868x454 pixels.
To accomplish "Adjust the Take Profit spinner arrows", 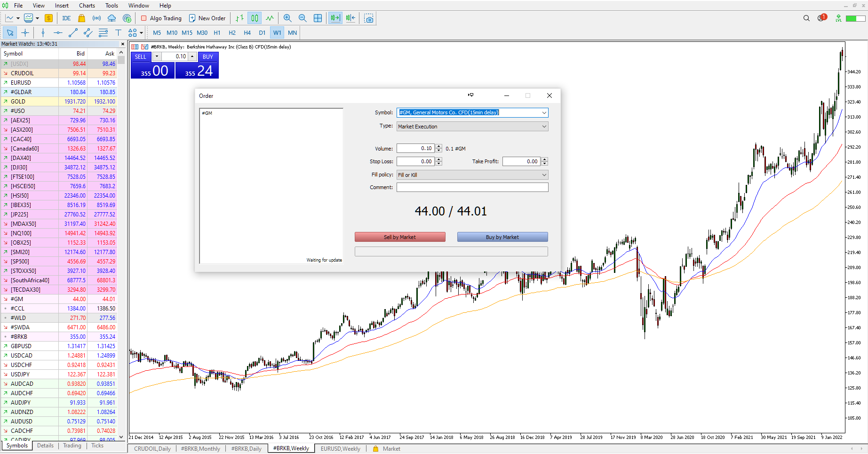I will (544, 161).
